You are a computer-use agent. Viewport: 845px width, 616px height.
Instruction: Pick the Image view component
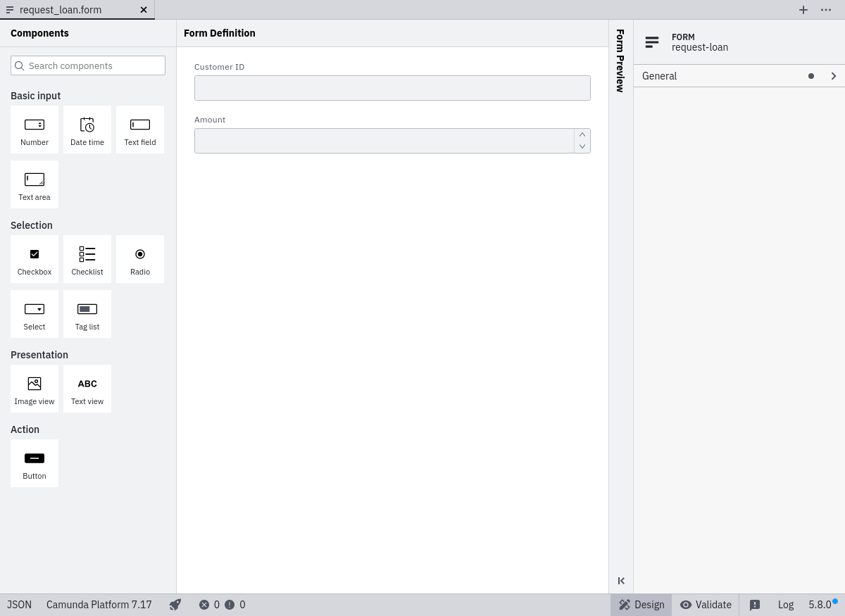35,389
